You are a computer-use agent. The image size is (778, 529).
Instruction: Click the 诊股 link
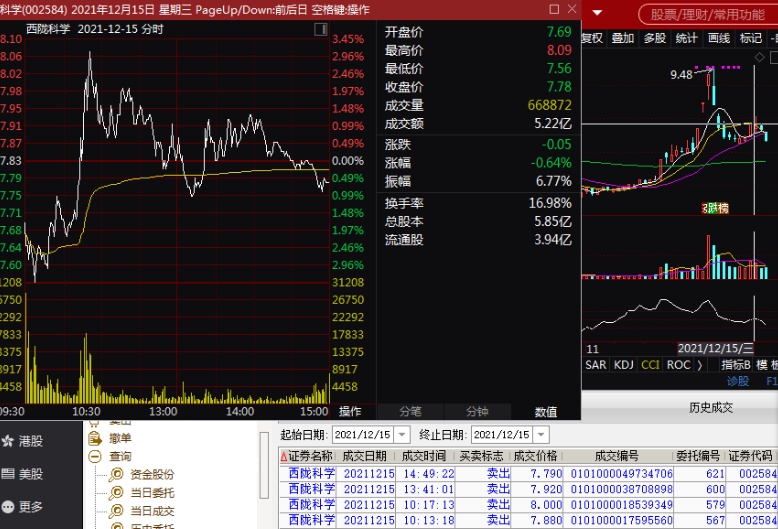738,381
